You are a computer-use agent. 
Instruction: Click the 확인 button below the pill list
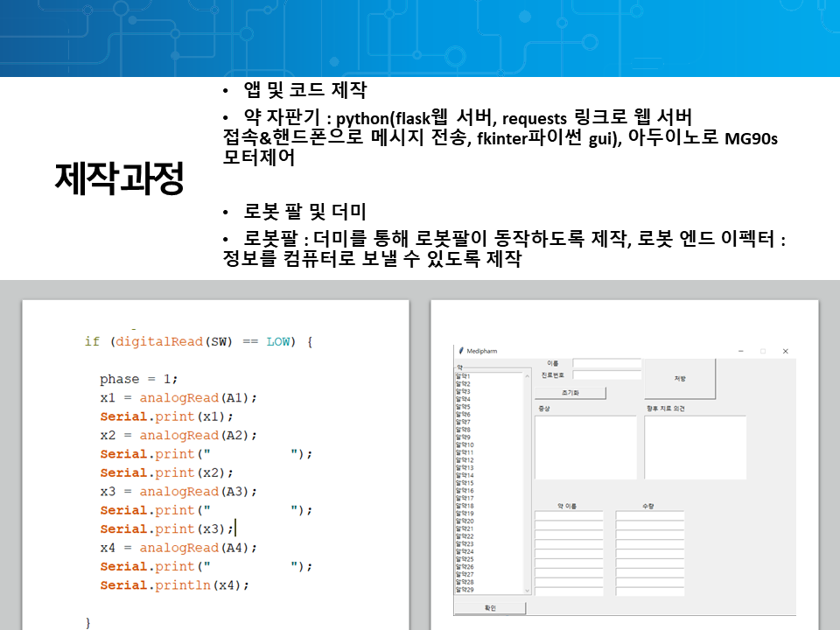pos(490,608)
